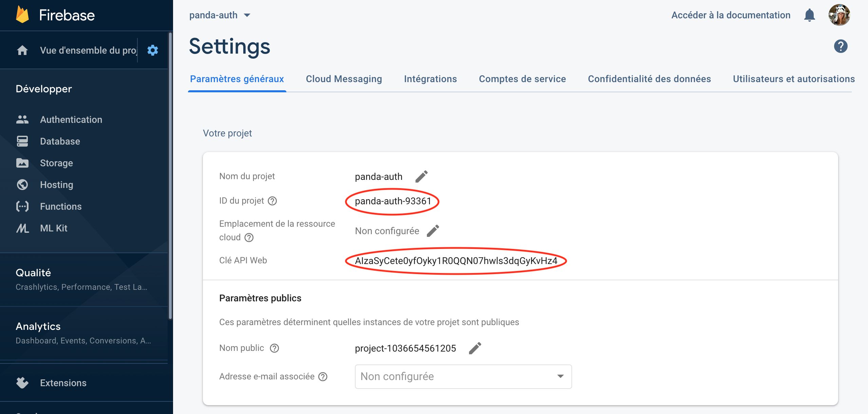
Task: Select ML Kit from the sidebar
Action: click(x=53, y=228)
